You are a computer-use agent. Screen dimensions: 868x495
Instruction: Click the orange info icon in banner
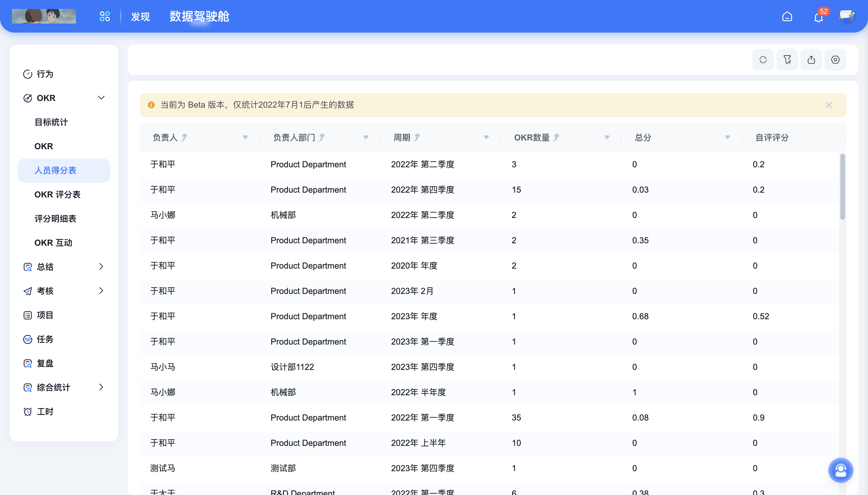[x=151, y=105]
